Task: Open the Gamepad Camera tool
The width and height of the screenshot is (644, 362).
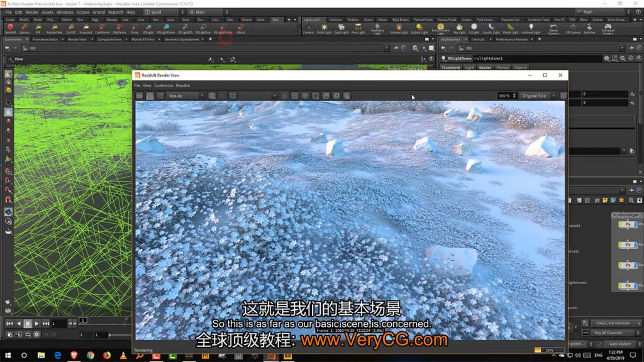Action: coord(608,29)
